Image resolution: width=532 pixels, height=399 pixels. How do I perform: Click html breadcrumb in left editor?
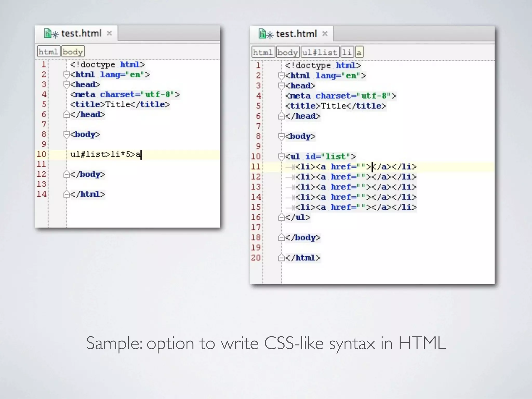[x=49, y=52]
